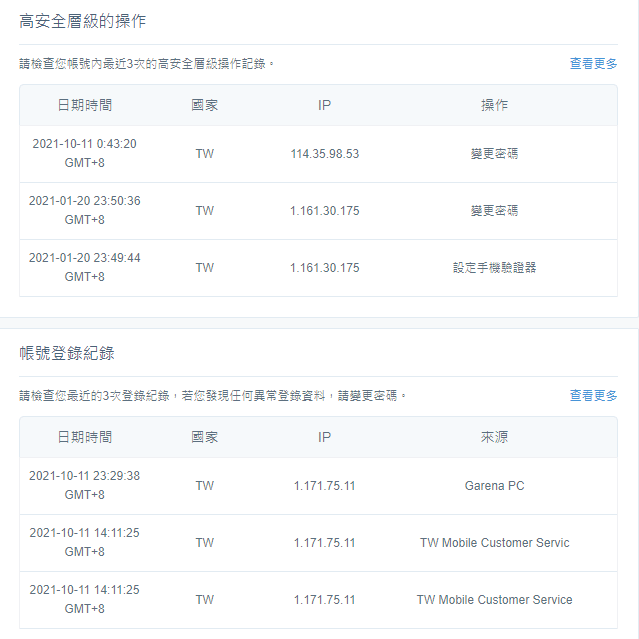Click IP 1.161.30.175 in the 設定手機驗證器 row
639x639 pixels.
324,268
